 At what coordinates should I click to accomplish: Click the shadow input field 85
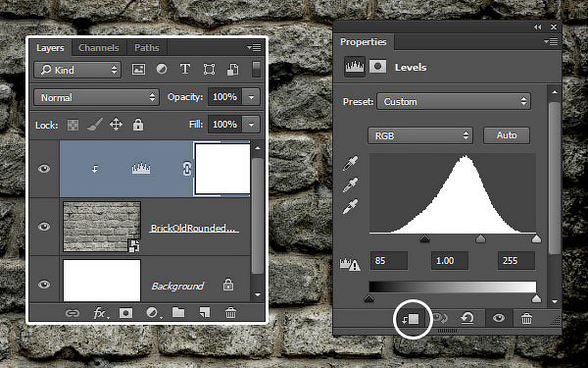[x=389, y=261]
